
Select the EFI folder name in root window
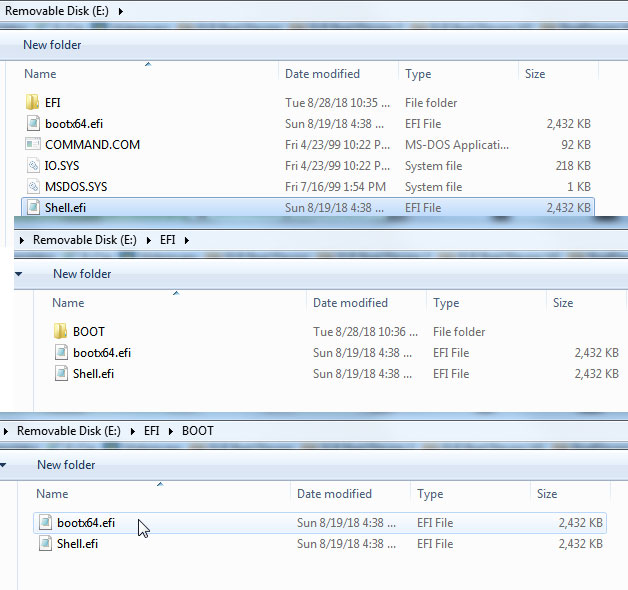(52, 103)
